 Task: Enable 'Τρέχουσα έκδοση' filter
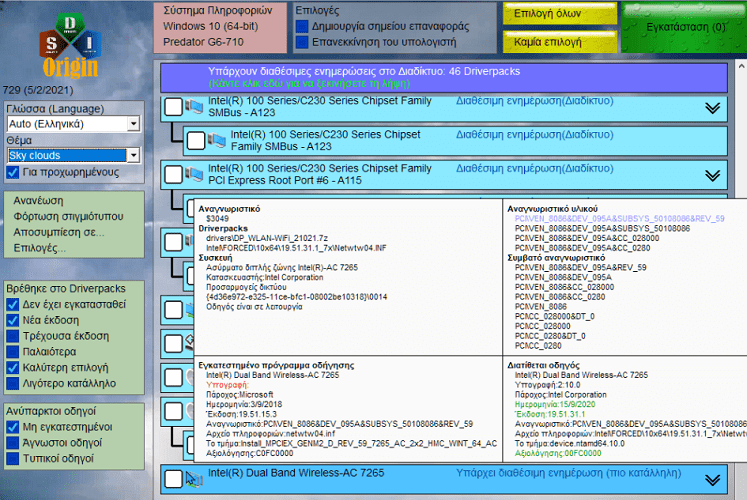point(13,336)
